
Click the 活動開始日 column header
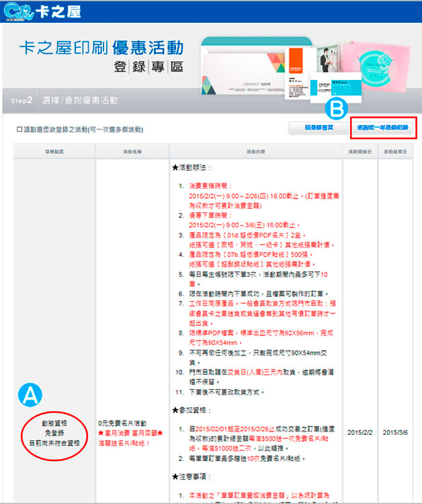tap(360, 151)
